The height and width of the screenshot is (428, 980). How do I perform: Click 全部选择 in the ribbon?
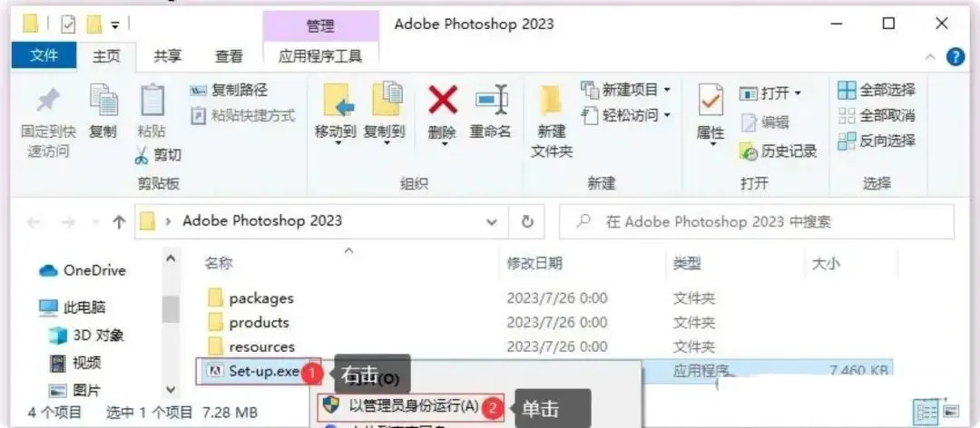(x=877, y=90)
